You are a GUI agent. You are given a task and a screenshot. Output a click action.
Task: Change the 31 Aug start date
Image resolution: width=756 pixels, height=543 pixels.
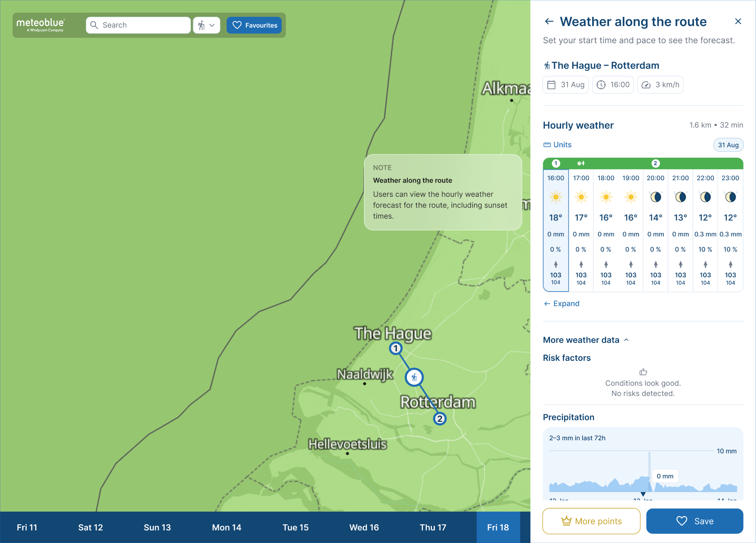(566, 85)
